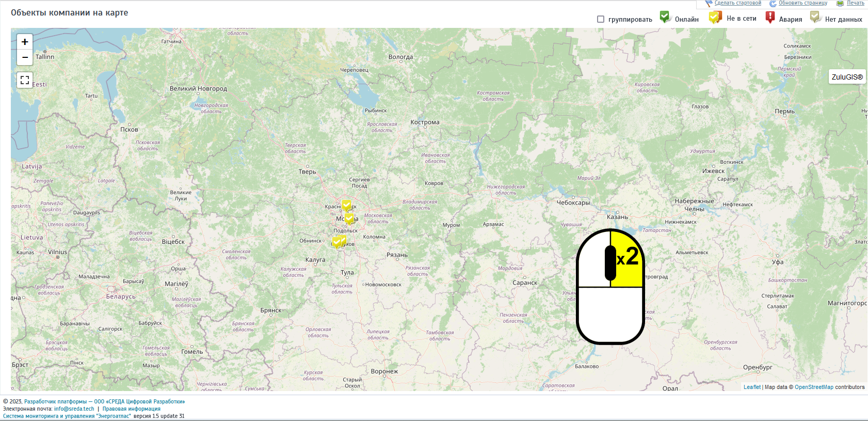
Task: Open 'Правовая информация' footer link
Action: [x=131, y=409]
